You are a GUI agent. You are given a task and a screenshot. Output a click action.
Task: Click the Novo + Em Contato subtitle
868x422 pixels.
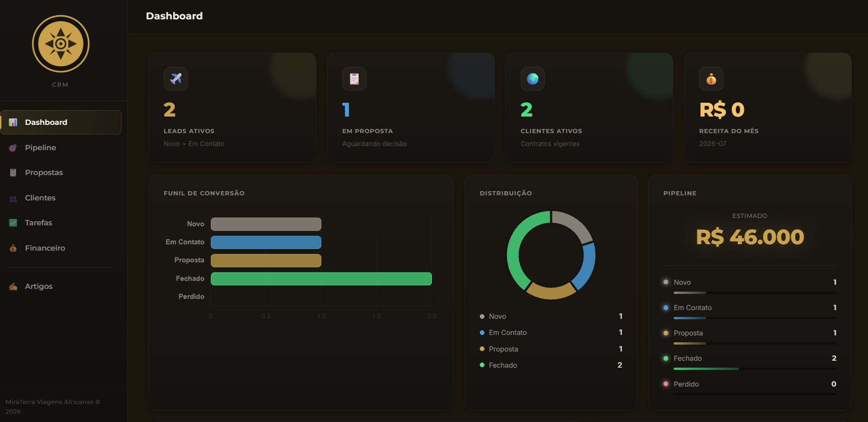coord(194,144)
